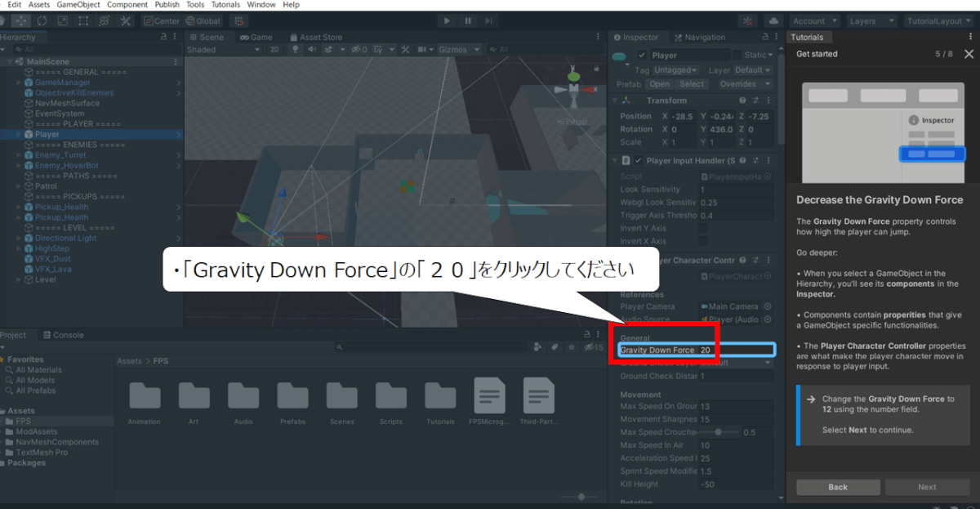Toggle scene visibility hidden objects counter

[359, 50]
